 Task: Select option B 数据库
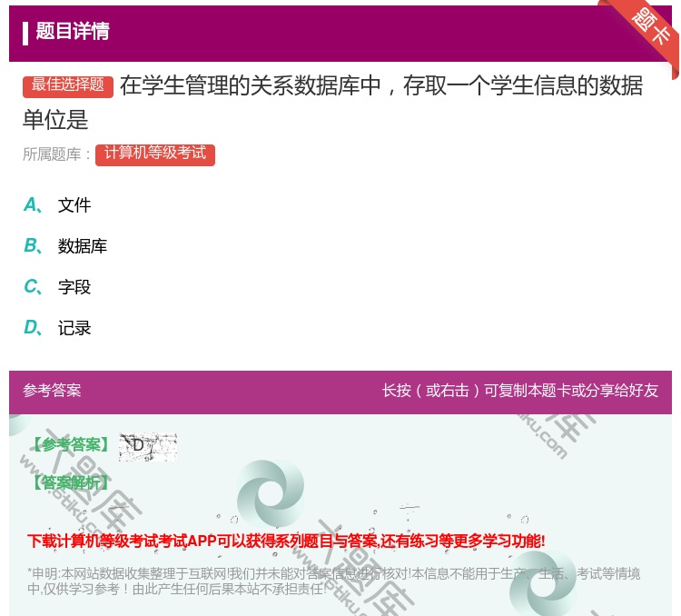(x=65, y=246)
